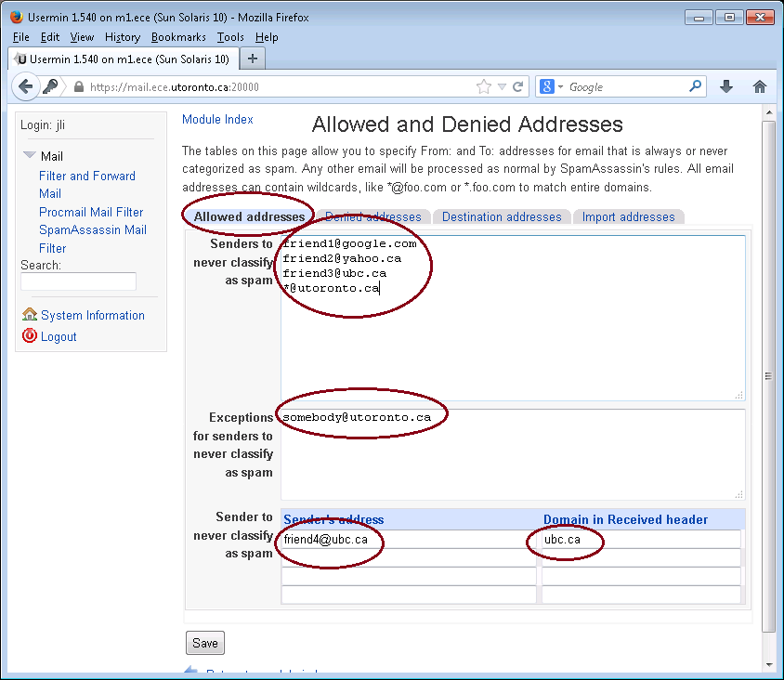Click the page scrollbar up arrow

[x=768, y=112]
